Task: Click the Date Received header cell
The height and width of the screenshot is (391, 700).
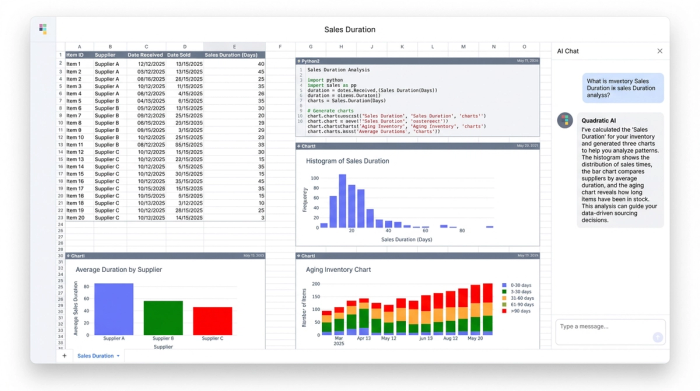Action: click(x=146, y=55)
